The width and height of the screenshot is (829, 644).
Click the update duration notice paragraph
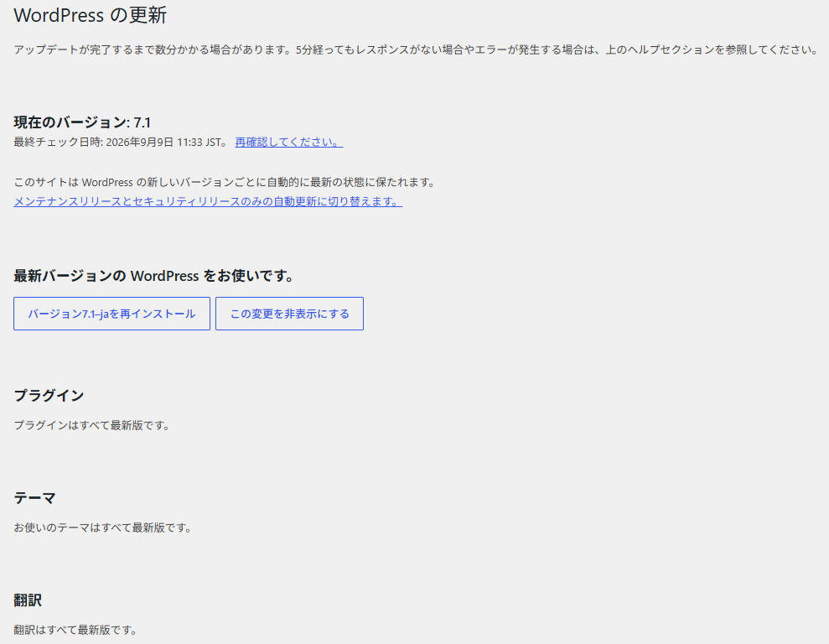tap(416, 49)
